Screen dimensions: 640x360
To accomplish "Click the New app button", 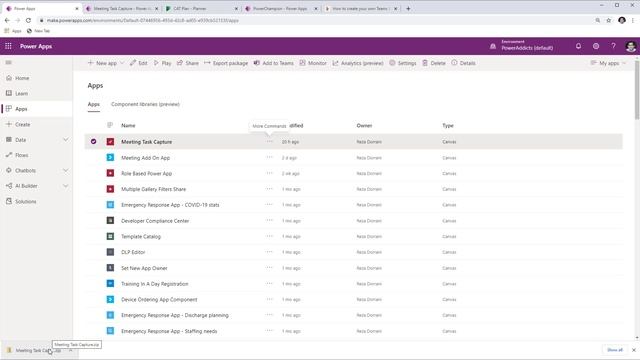I will (x=102, y=63).
